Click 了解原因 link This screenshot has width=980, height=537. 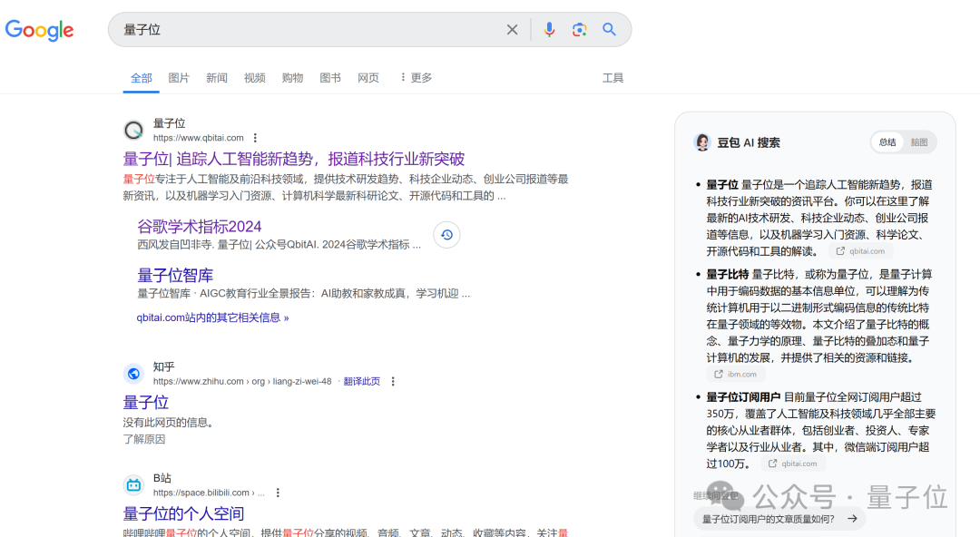144,439
